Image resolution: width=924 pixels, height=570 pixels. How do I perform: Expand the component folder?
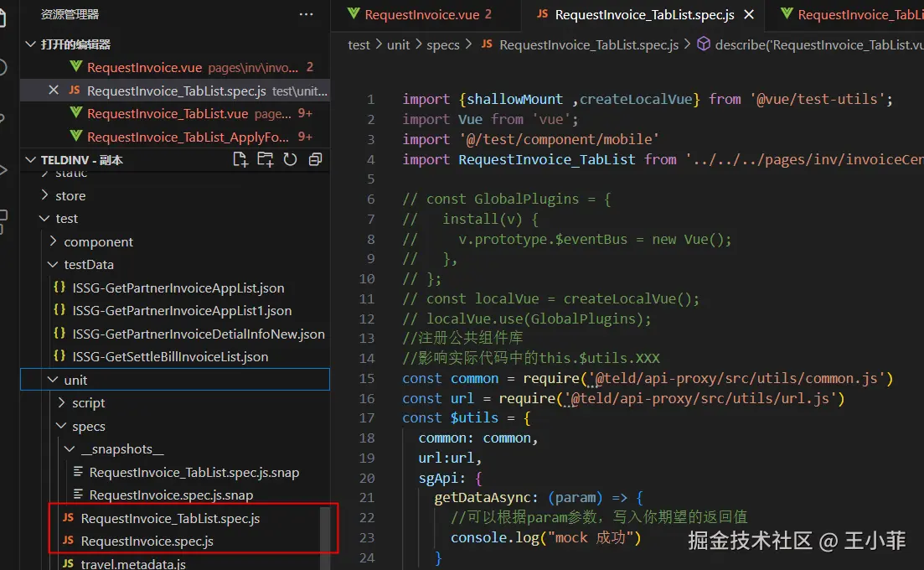pos(53,241)
